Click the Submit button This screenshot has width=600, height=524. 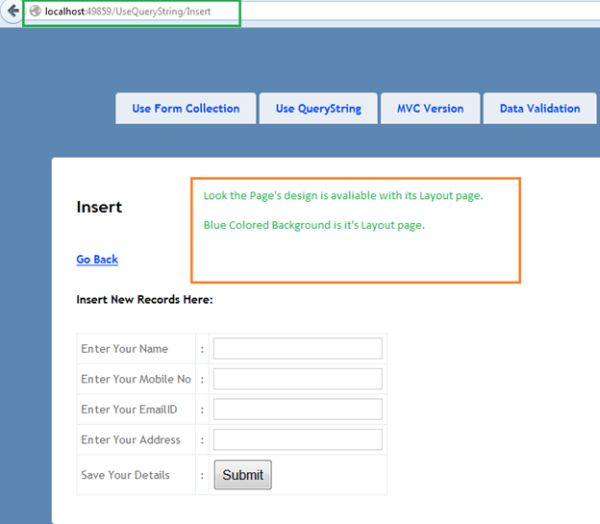(243, 475)
